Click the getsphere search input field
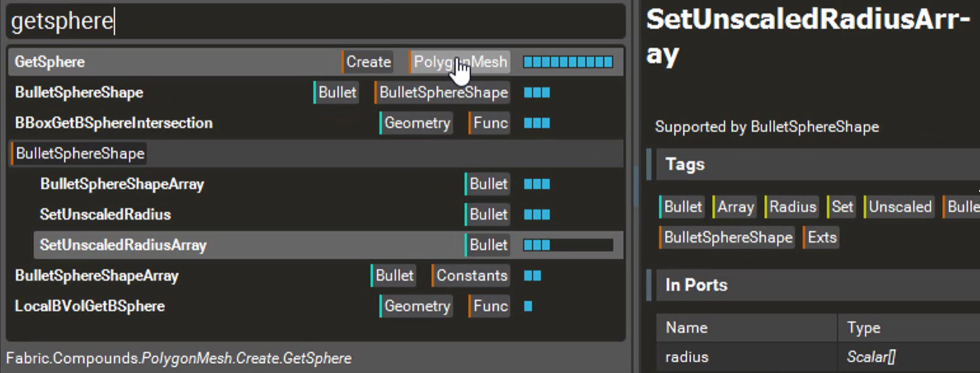This screenshot has height=373, width=980. point(315,22)
